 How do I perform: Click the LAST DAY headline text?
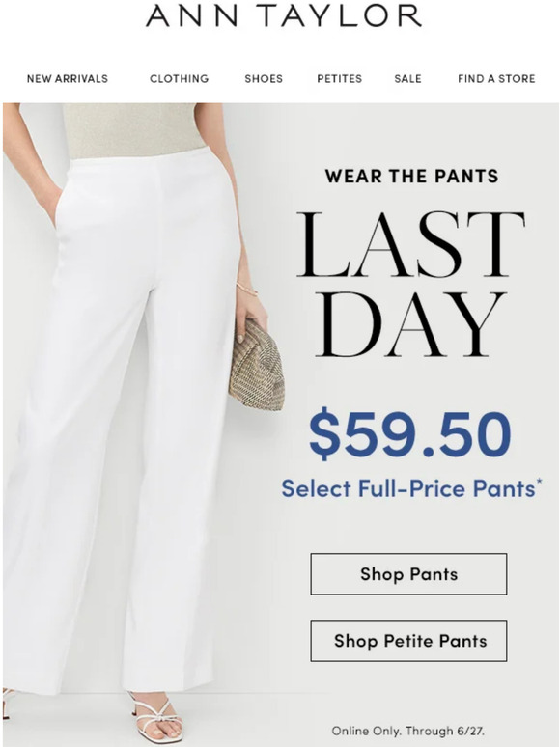(x=410, y=285)
